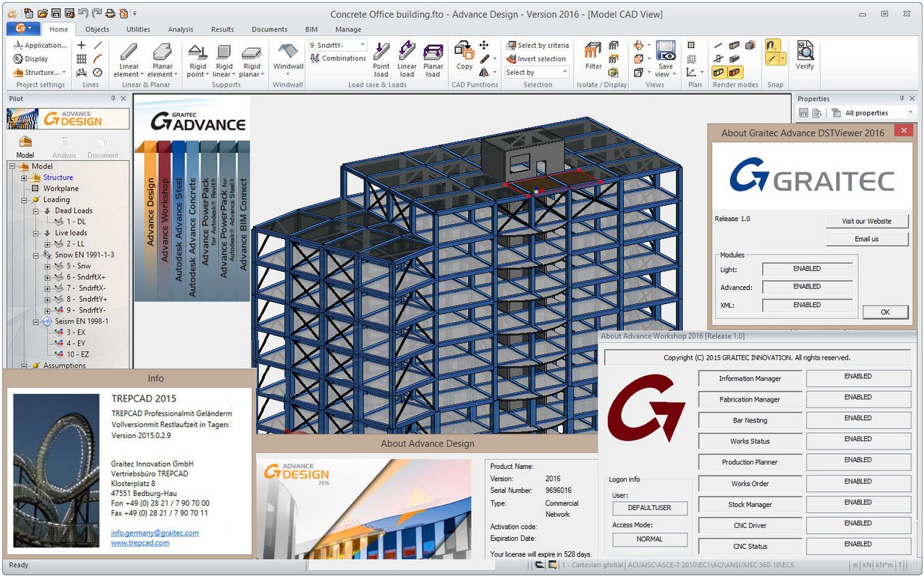924x576 pixels.
Task: Click the Save view icon
Action: (x=665, y=51)
